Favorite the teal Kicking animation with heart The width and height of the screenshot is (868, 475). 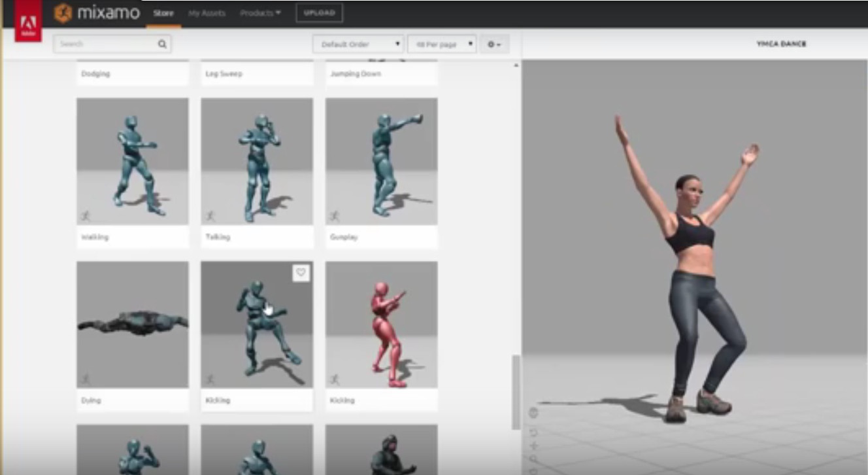point(301,273)
